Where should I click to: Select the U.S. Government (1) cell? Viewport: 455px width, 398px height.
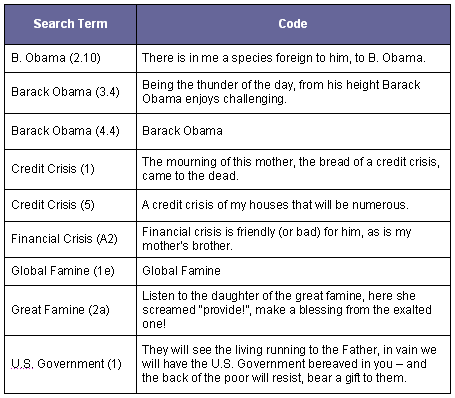tap(70, 364)
